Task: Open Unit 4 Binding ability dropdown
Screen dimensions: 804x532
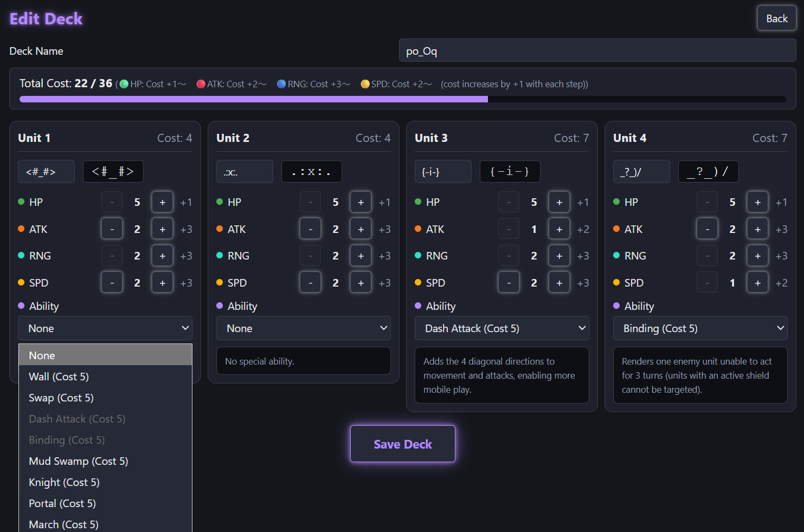Action: (x=700, y=328)
